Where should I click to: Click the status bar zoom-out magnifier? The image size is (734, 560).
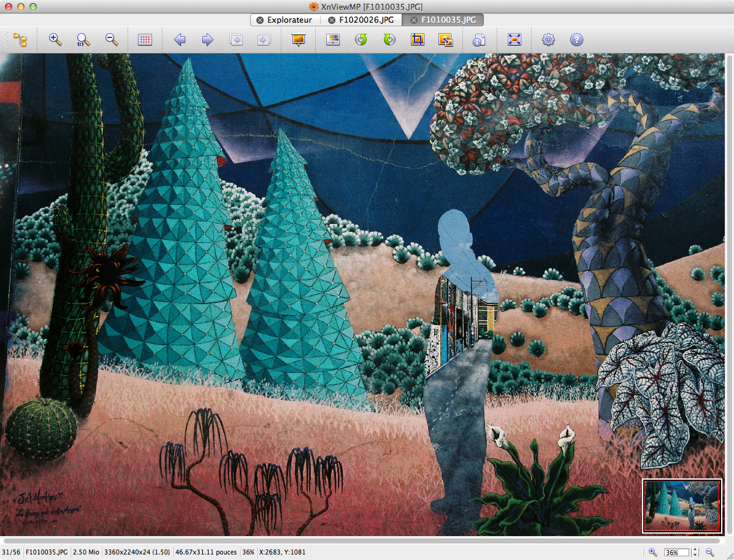click(710, 553)
